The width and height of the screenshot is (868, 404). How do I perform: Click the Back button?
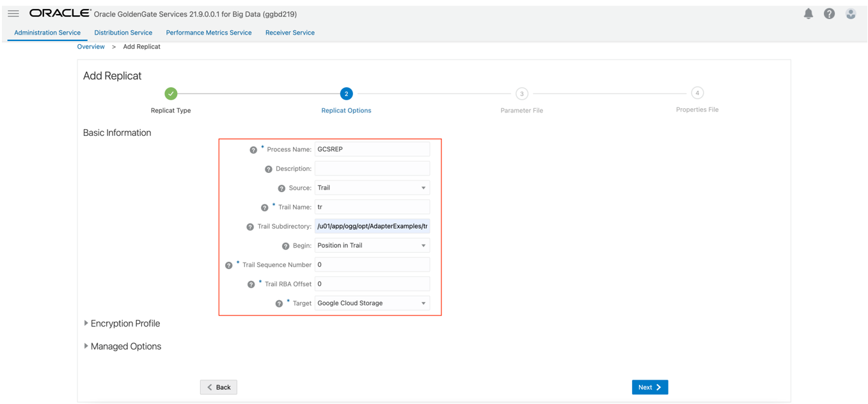219,387
